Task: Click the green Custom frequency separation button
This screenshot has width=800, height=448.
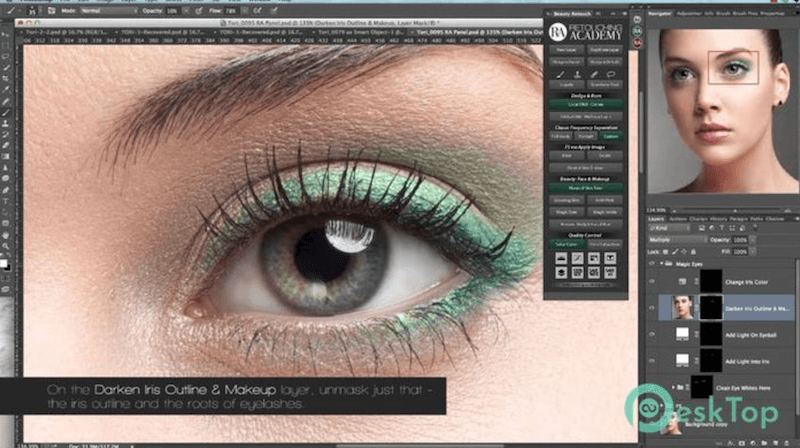Action: [x=611, y=137]
